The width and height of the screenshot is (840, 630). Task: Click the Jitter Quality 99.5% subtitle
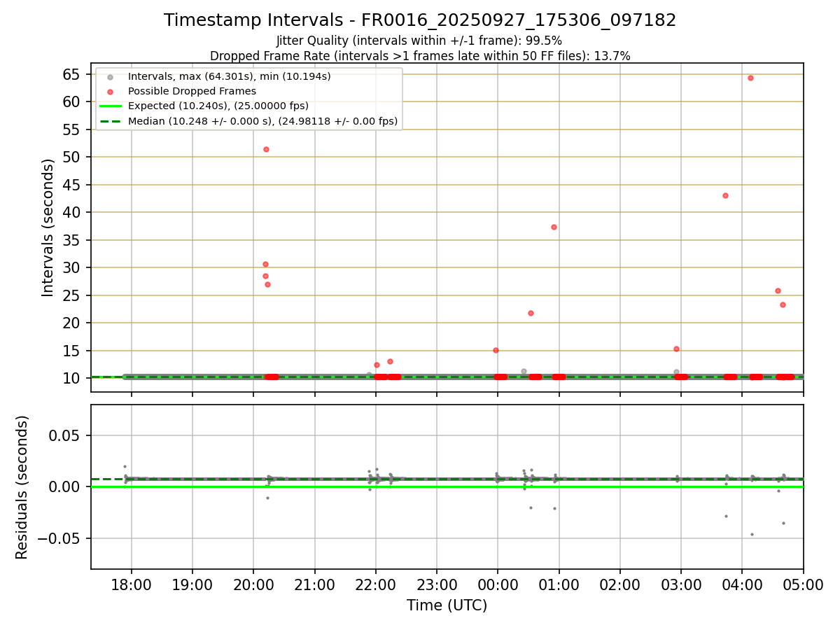pyautogui.click(x=419, y=41)
